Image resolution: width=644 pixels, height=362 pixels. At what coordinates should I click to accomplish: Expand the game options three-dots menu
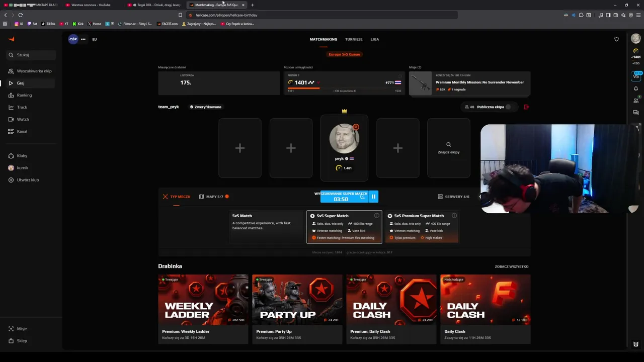pyautogui.click(x=83, y=39)
